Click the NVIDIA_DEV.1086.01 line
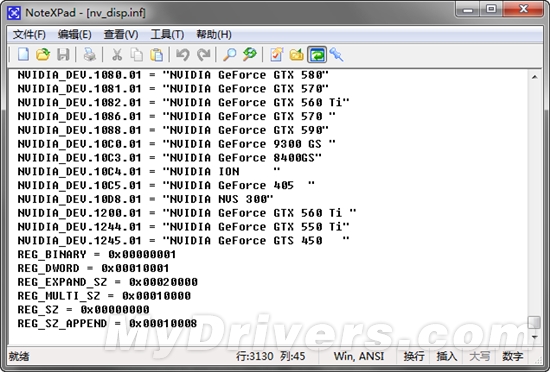The width and height of the screenshot is (550, 372). click(x=176, y=116)
